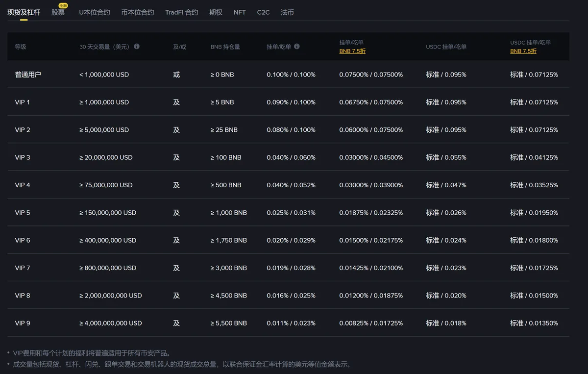Switch to C2C tab
The width and height of the screenshot is (588, 374).
[x=263, y=12]
